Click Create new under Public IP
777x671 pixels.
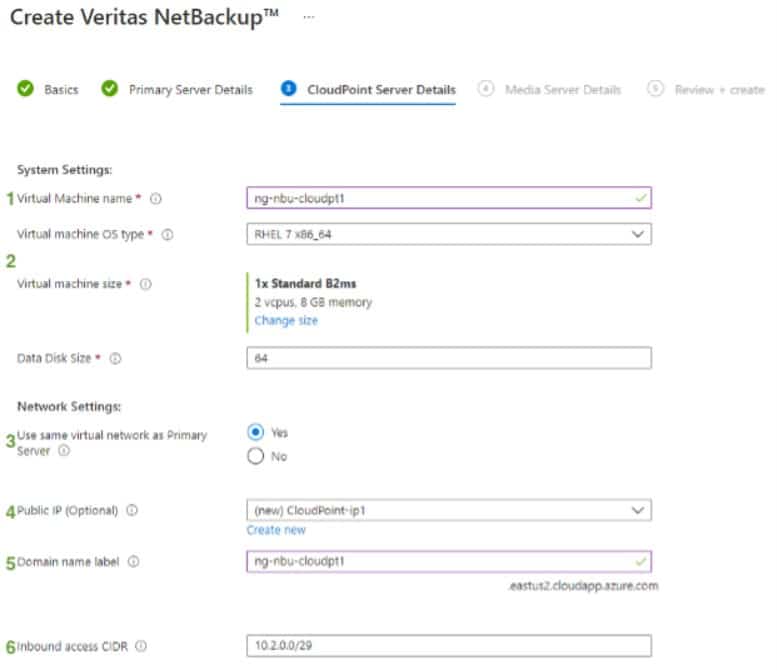pos(276,530)
